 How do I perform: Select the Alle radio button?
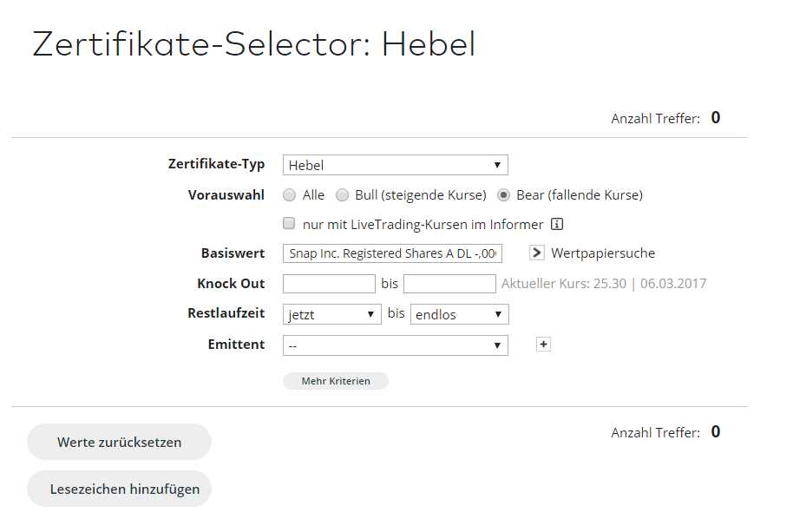point(290,195)
